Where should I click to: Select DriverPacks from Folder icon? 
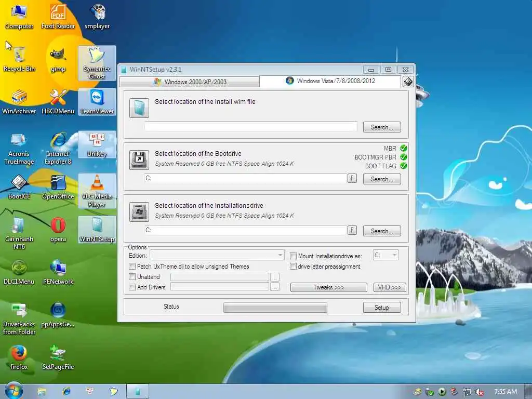(19, 319)
